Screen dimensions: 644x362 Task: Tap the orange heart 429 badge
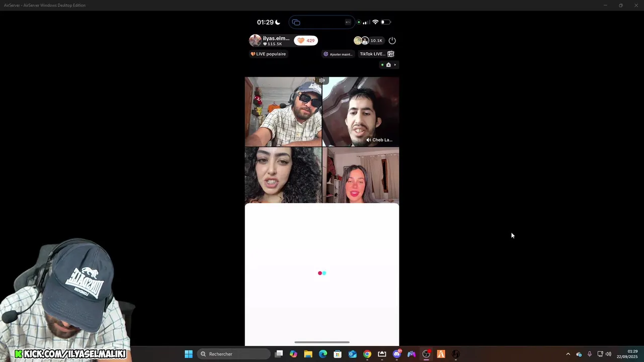[306, 41]
